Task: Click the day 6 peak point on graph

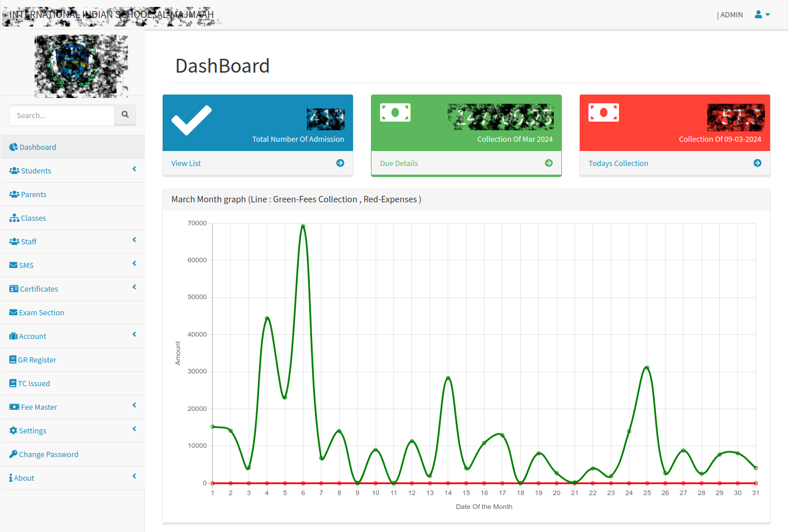Action: coord(303,226)
